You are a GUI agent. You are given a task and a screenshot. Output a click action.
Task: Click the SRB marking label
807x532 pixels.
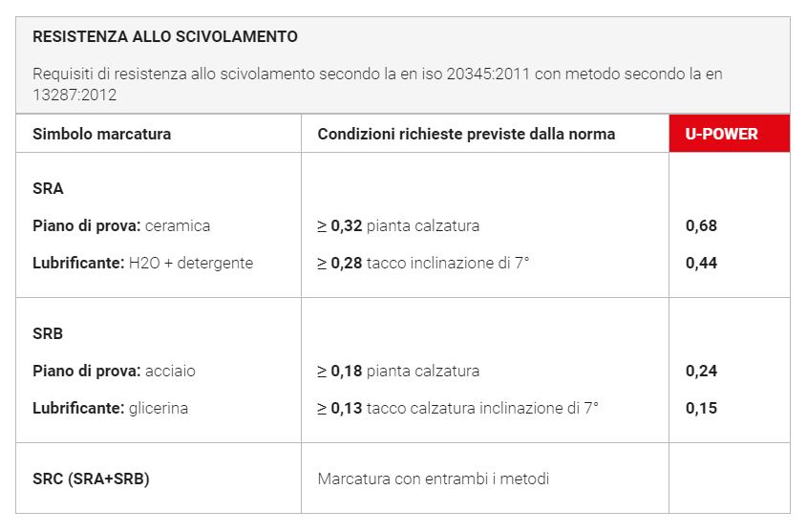[48, 334]
